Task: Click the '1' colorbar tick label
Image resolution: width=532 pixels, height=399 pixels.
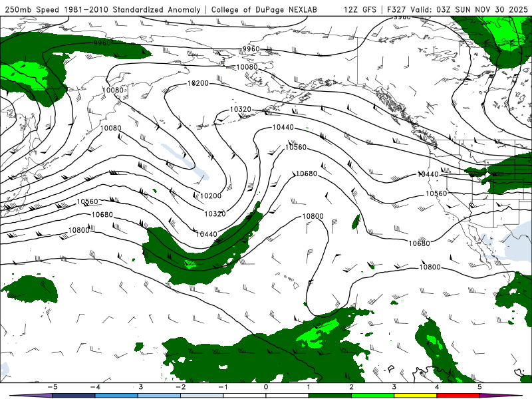Action: point(309,387)
